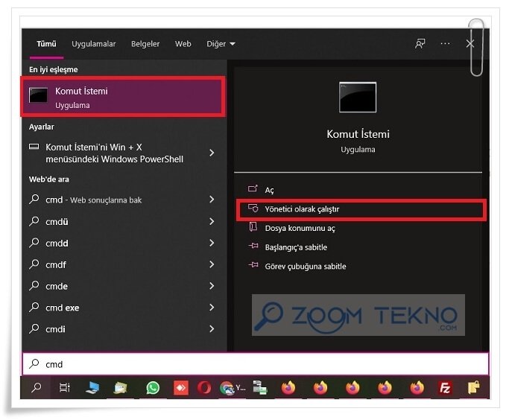This screenshot has height=420, width=512.
Task: Expand arrow for Komut İstemi'ni Win + X setting
Action: 212,153
